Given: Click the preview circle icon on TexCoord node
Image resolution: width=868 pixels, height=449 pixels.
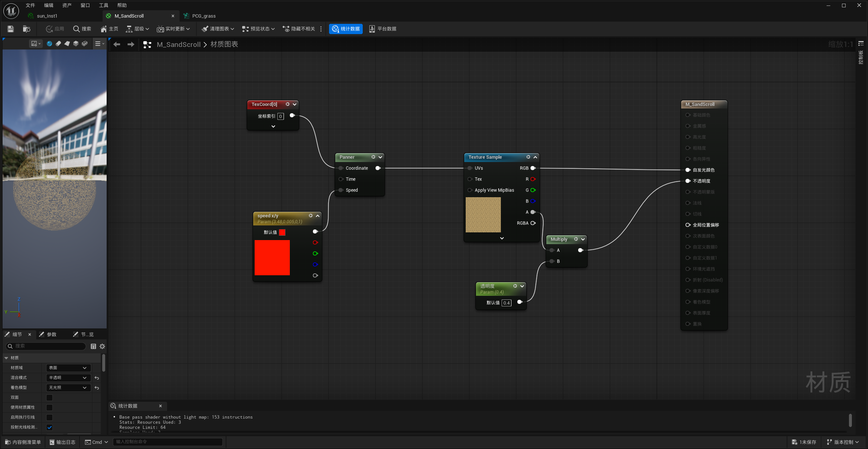Looking at the screenshot, I should [288, 104].
